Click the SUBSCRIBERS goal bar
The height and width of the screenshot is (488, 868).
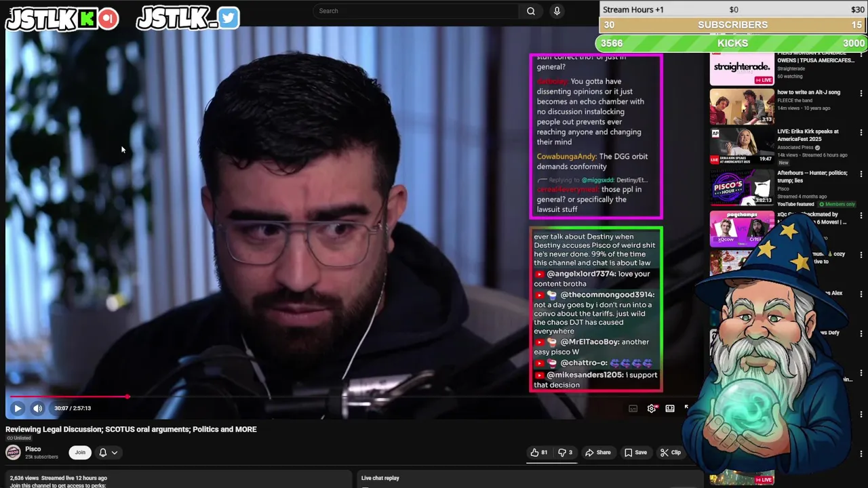point(733,25)
